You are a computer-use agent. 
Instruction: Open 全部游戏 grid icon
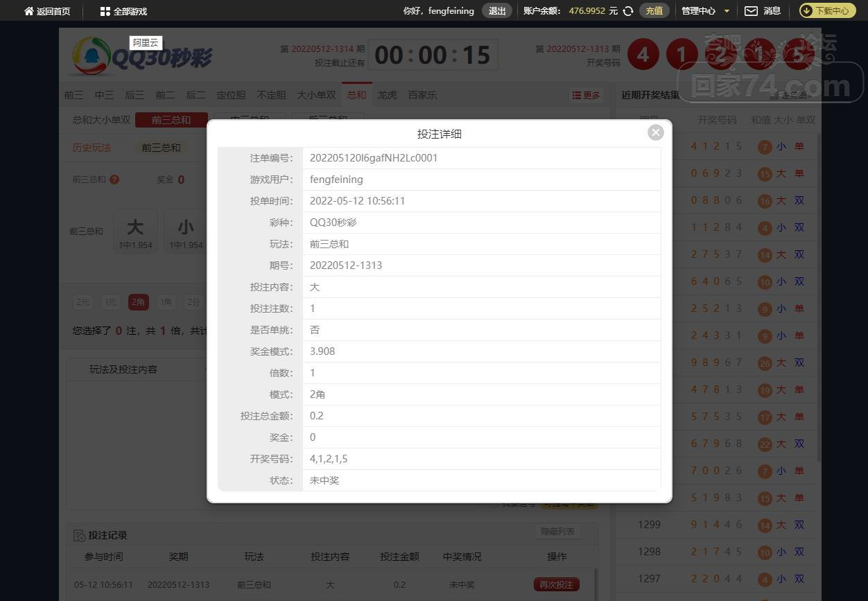(x=105, y=11)
